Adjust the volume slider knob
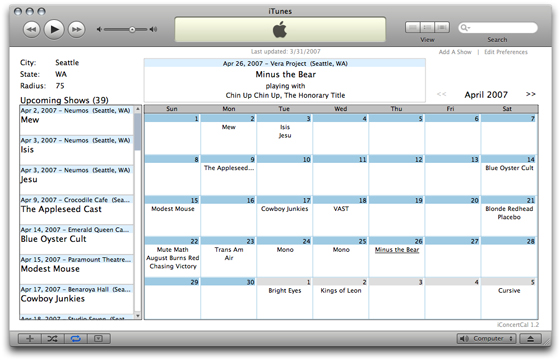The image size is (560, 360). click(x=132, y=29)
